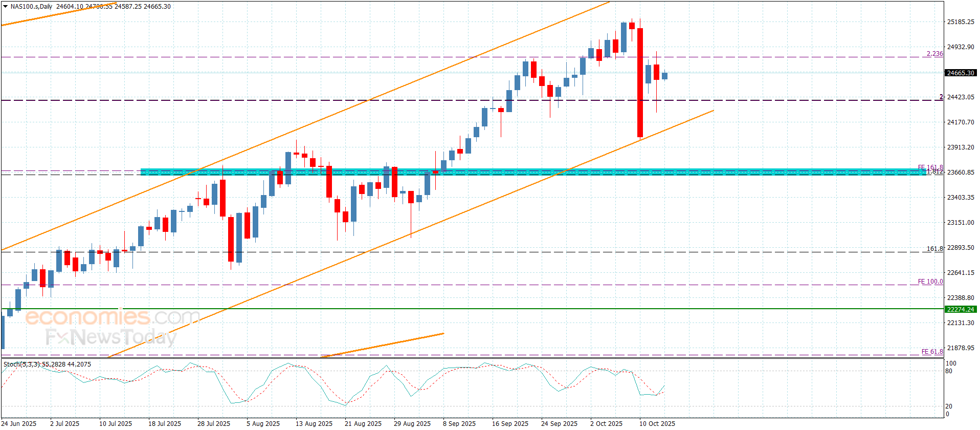Click the Stoch(5,3,3) indicator label
The height and width of the screenshot is (430, 980).
tap(21, 364)
